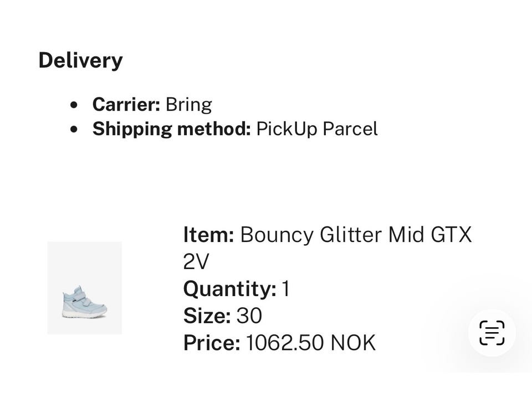Image resolution: width=532 pixels, height=393 pixels.
Task: Click the bullet before Carrier
Action: tap(75, 105)
